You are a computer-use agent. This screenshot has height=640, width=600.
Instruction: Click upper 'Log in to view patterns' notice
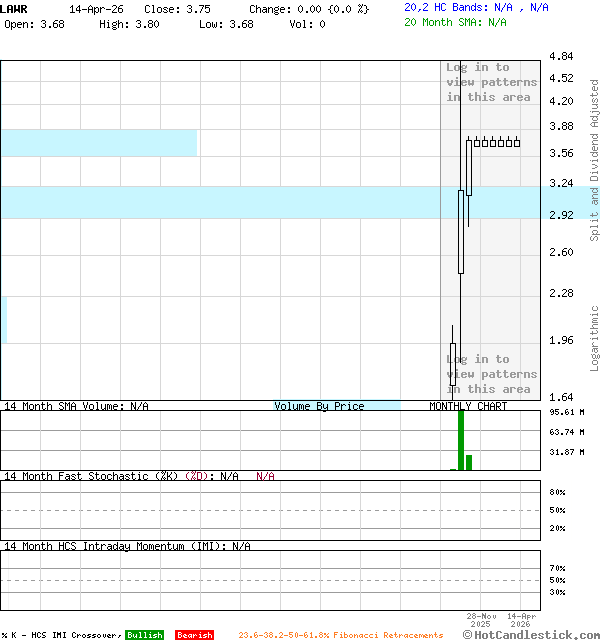[491, 82]
